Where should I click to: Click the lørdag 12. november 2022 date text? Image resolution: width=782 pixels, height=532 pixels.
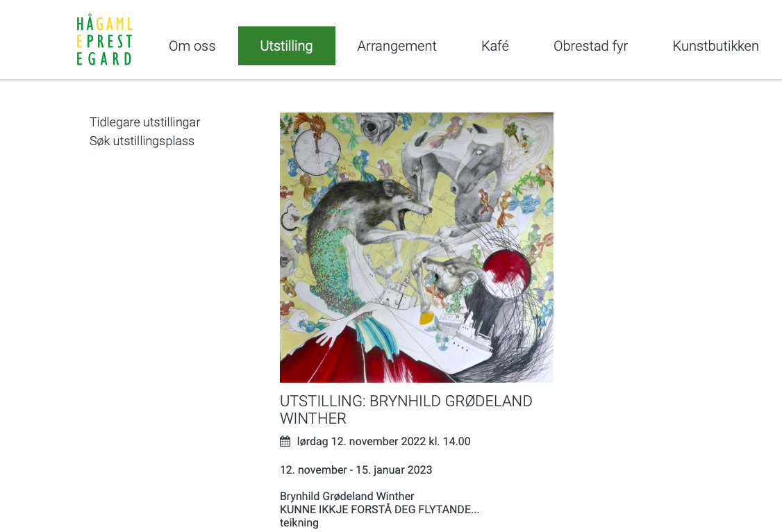(383, 441)
